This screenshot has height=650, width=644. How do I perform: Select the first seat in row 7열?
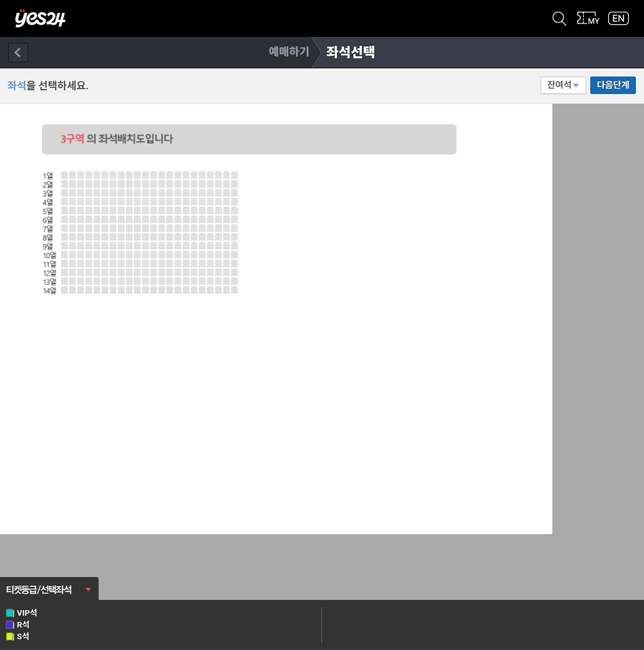(64, 228)
